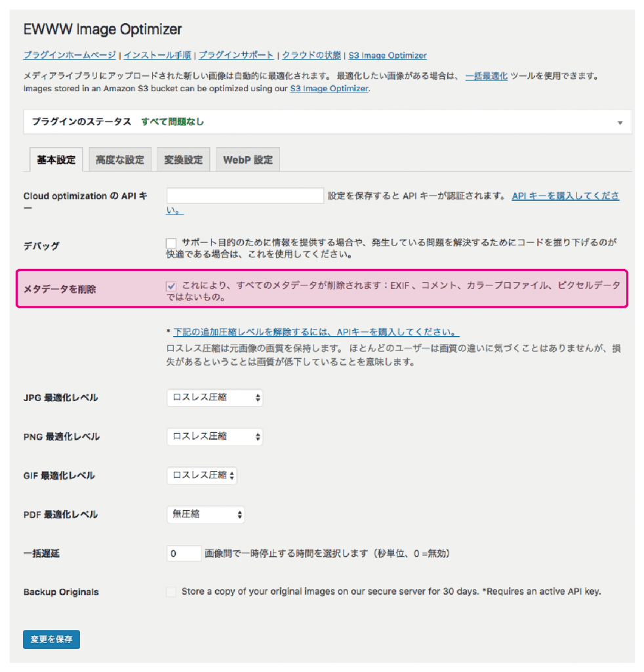Click the メタデータを削除 label
Screen dimensions: 644x672
click(x=60, y=289)
